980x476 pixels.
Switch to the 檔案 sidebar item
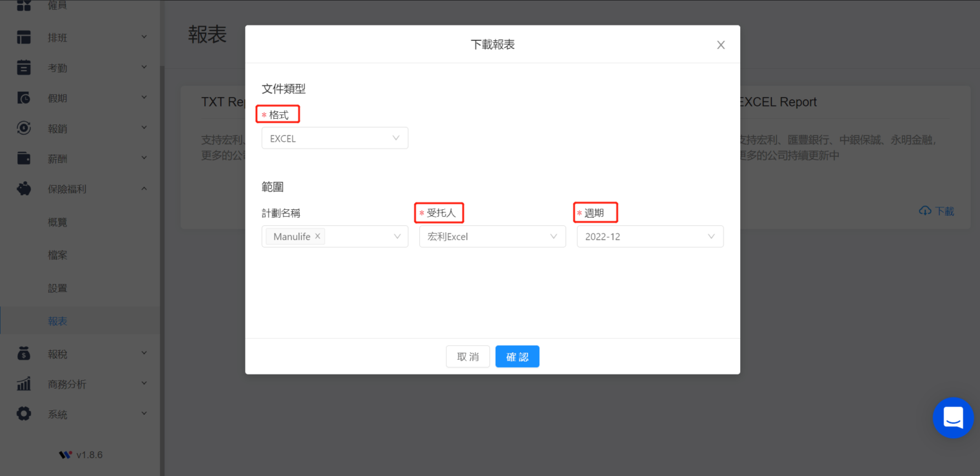click(57, 255)
